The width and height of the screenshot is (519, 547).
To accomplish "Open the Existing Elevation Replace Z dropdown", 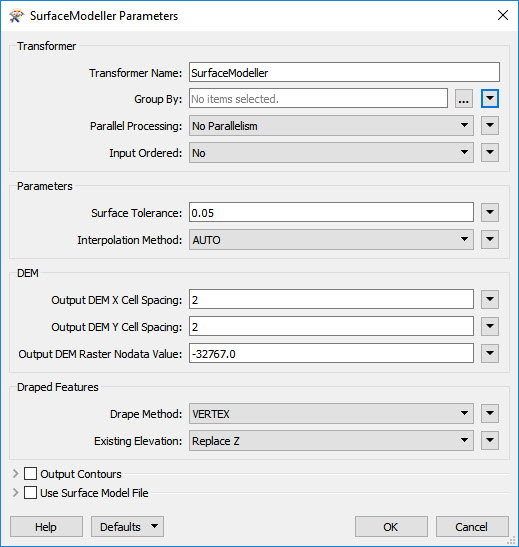I will click(331, 441).
